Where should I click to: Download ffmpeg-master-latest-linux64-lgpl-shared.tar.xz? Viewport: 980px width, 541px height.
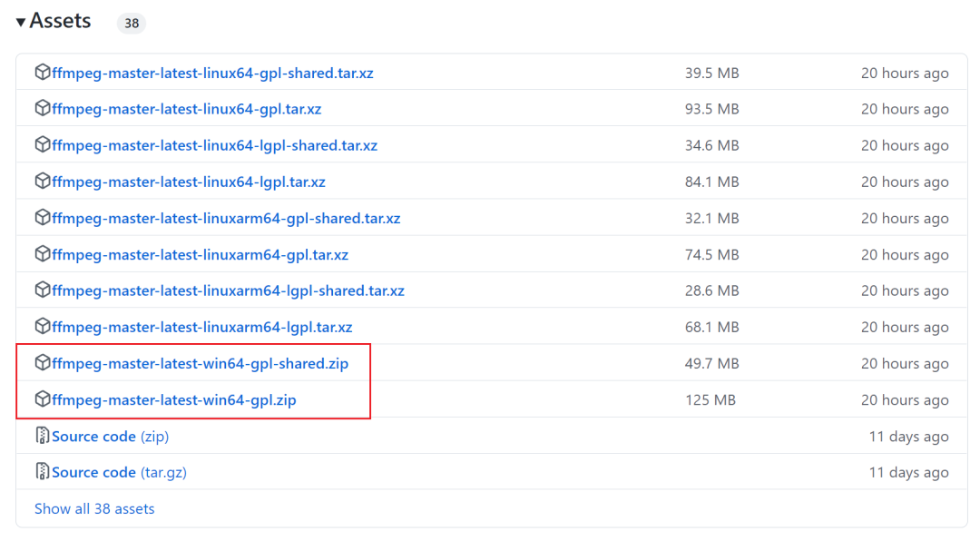click(x=214, y=146)
